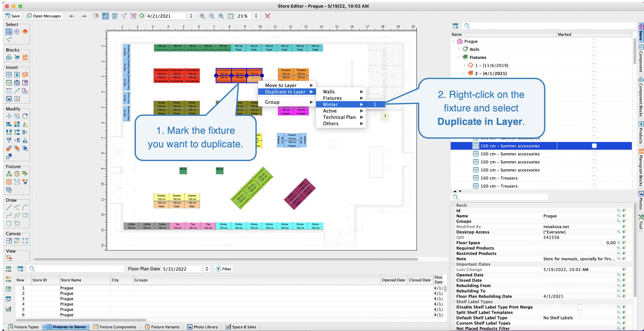
Task: Click the first Canvas panel icon
Action: pos(9,241)
